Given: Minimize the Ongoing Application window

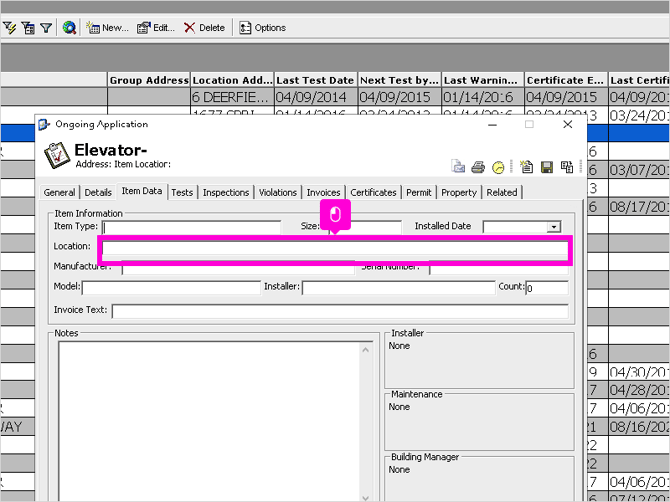Looking at the screenshot, I should pyautogui.click(x=492, y=124).
